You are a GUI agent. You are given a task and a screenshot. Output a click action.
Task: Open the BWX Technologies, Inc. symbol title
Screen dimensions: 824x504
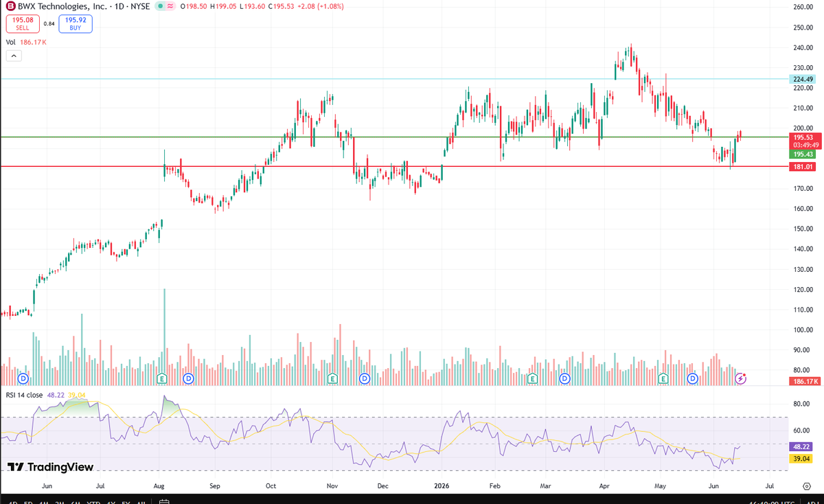pyautogui.click(x=63, y=6)
